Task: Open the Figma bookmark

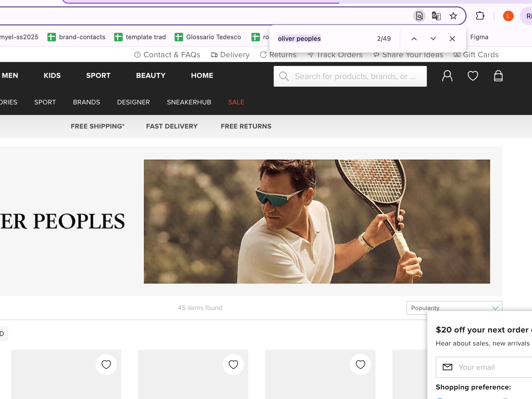Action: coord(479,37)
